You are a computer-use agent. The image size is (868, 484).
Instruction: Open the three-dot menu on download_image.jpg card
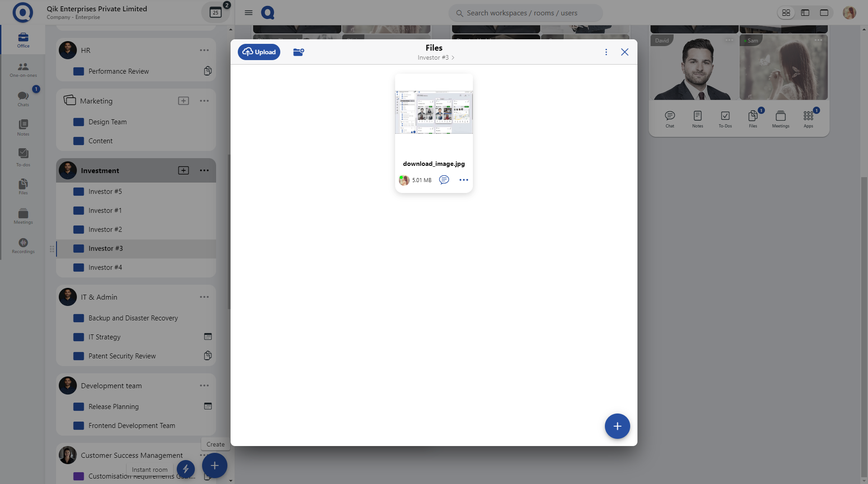(463, 180)
